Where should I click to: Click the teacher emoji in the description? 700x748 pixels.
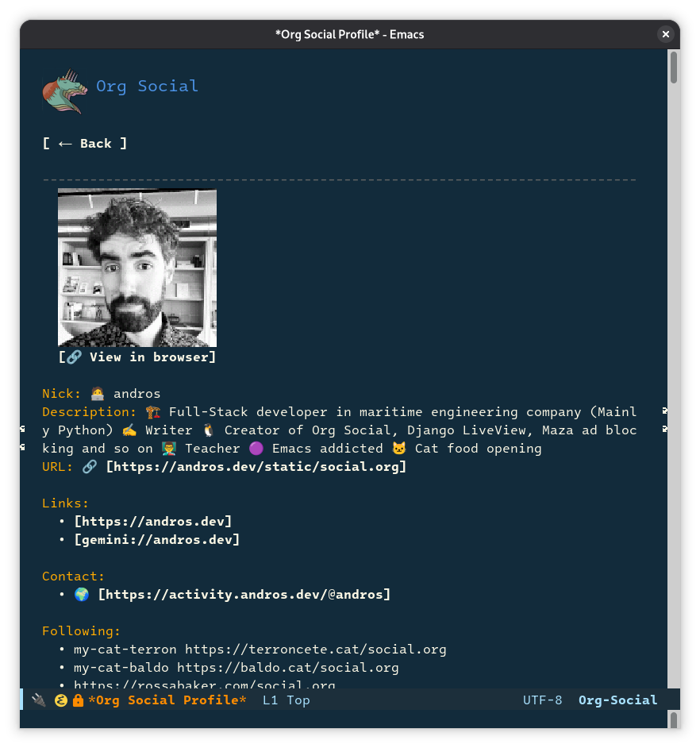pyautogui.click(x=168, y=447)
